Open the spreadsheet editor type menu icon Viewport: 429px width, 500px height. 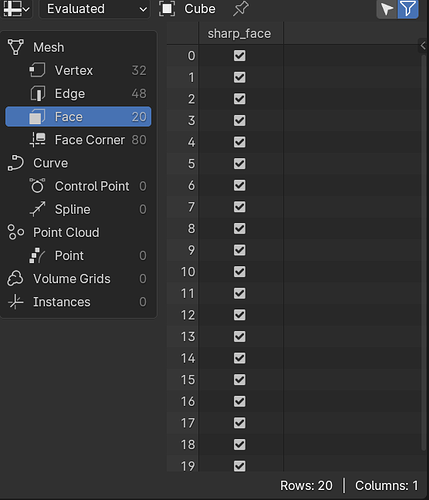tap(16, 9)
